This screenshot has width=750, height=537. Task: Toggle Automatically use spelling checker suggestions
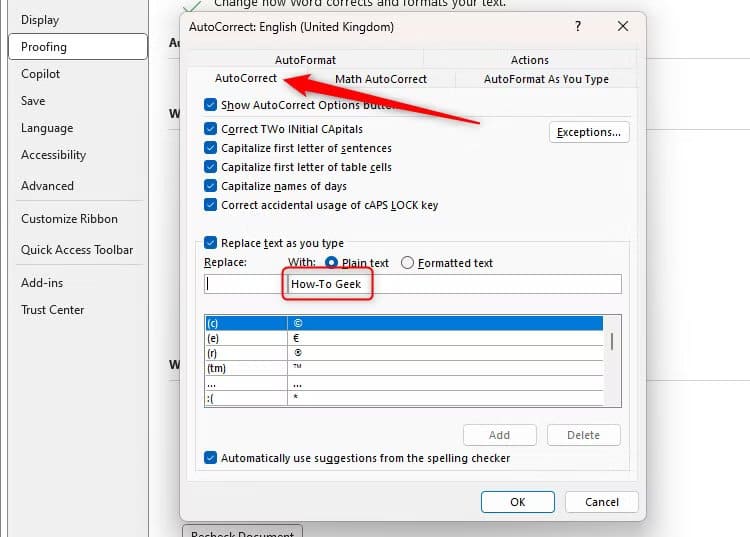pyautogui.click(x=210, y=458)
